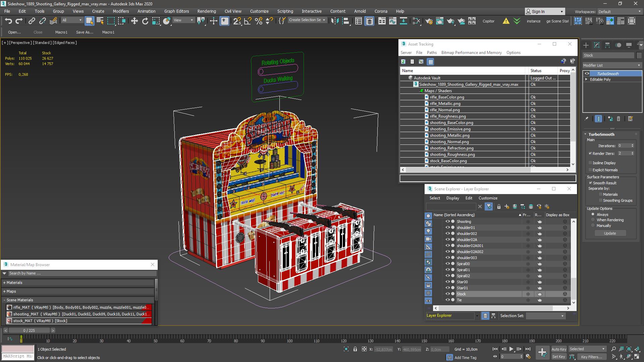Click Display Cameras icon in Scene Explorer sidebar
644x362 pixels.
click(428, 239)
